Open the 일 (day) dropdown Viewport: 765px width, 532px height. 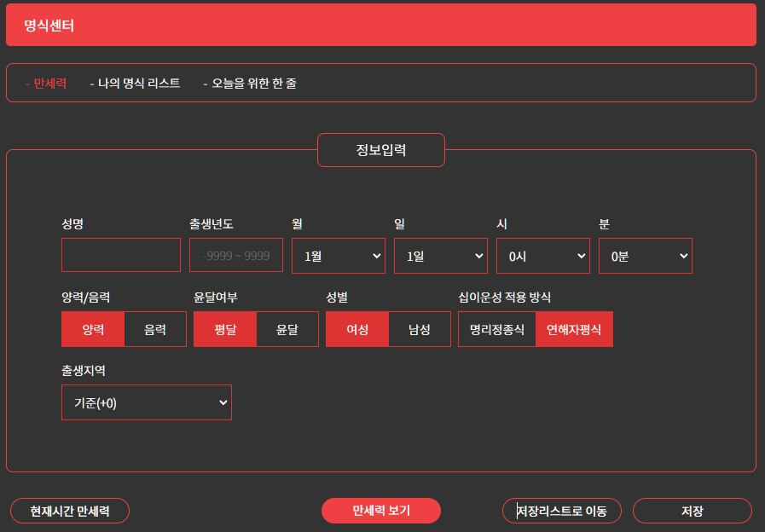coord(440,256)
